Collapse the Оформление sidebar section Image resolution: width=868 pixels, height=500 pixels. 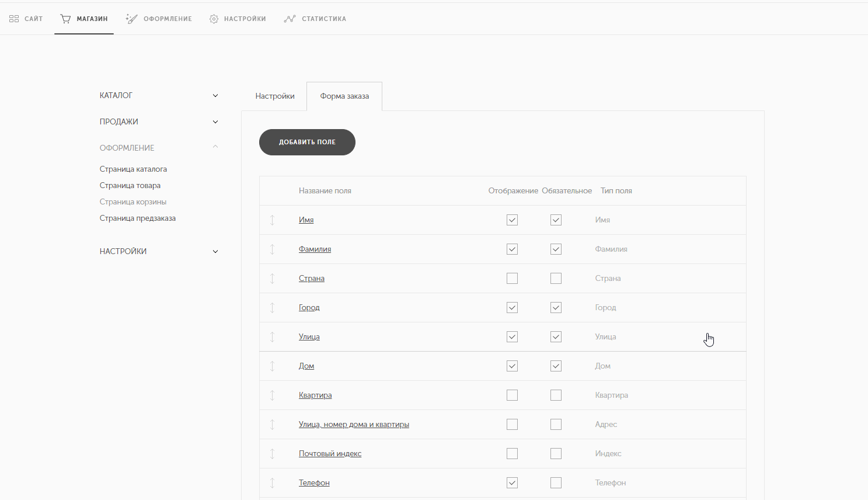pos(215,147)
